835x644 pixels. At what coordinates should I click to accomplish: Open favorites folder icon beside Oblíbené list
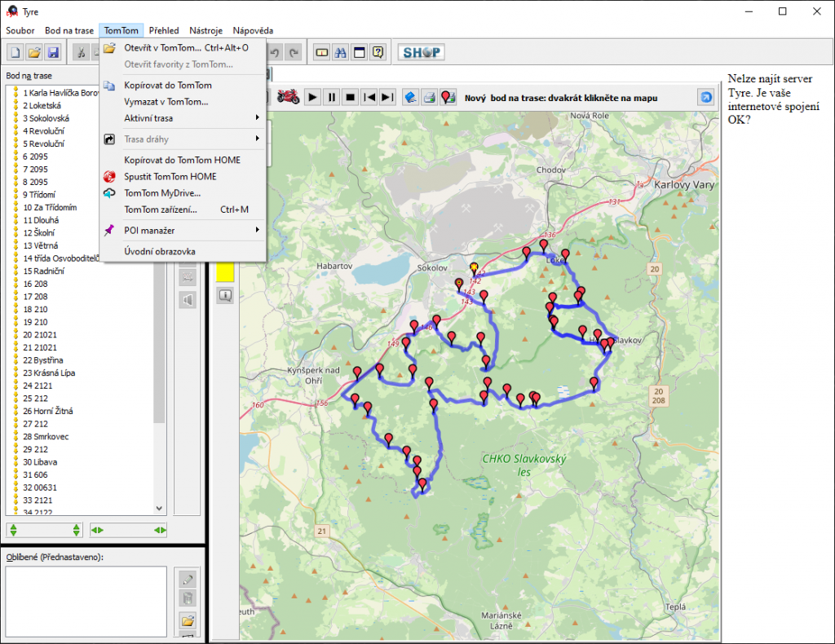point(188,620)
